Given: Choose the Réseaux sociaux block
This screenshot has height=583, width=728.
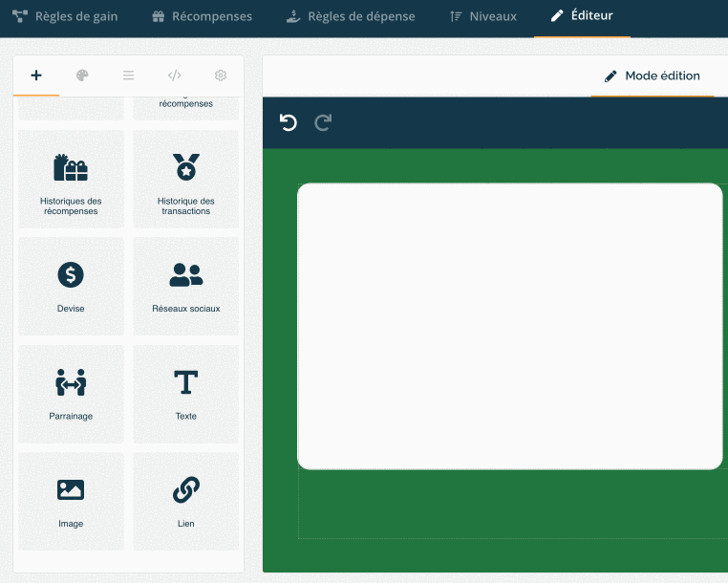Looking at the screenshot, I should click(x=186, y=286).
